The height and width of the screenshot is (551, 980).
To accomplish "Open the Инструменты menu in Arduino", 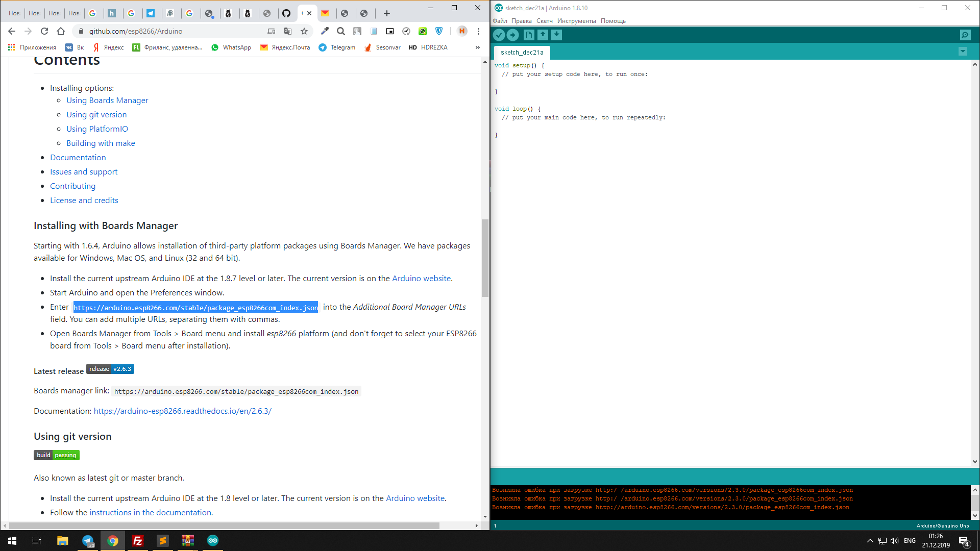I will 576,21.
